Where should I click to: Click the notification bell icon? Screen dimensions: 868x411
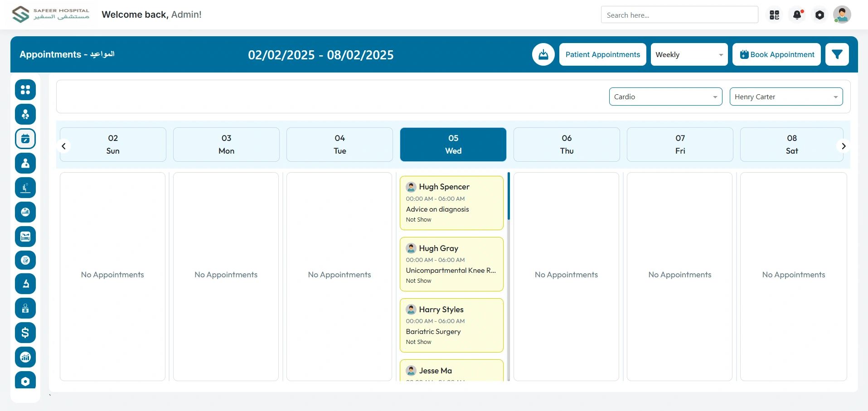[x=797, y=15]
